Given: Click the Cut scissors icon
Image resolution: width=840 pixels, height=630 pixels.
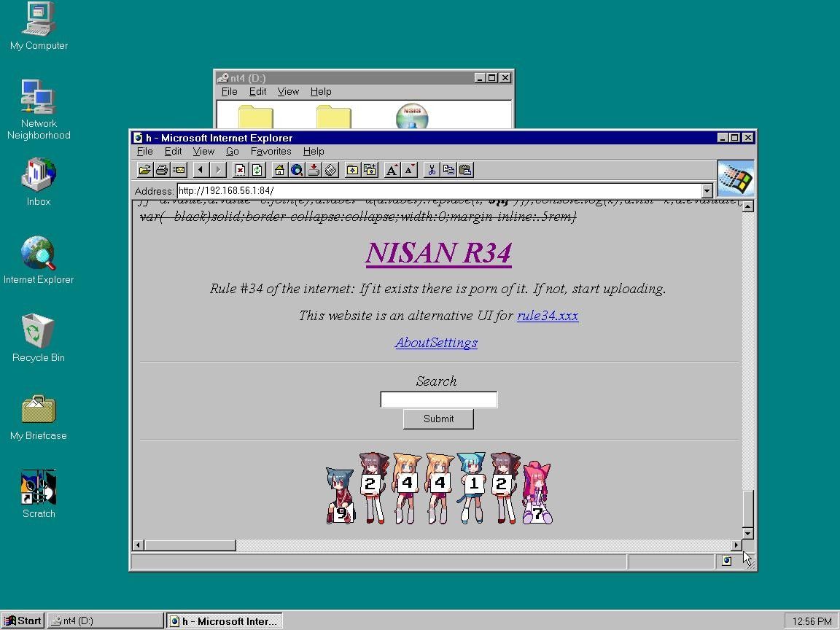Looking at the screenshot, I should click(431, 171).
